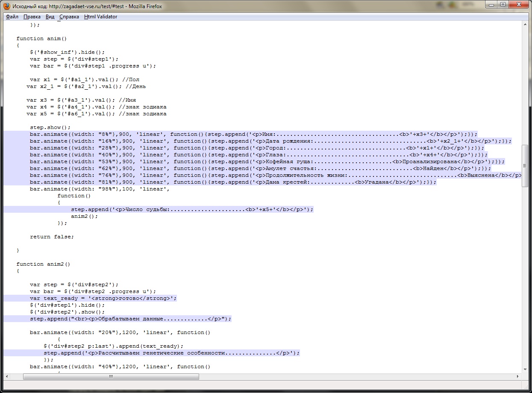Click the line "var step = $('div#step2');"
The image size is (532, 393).
click(74, 284)
